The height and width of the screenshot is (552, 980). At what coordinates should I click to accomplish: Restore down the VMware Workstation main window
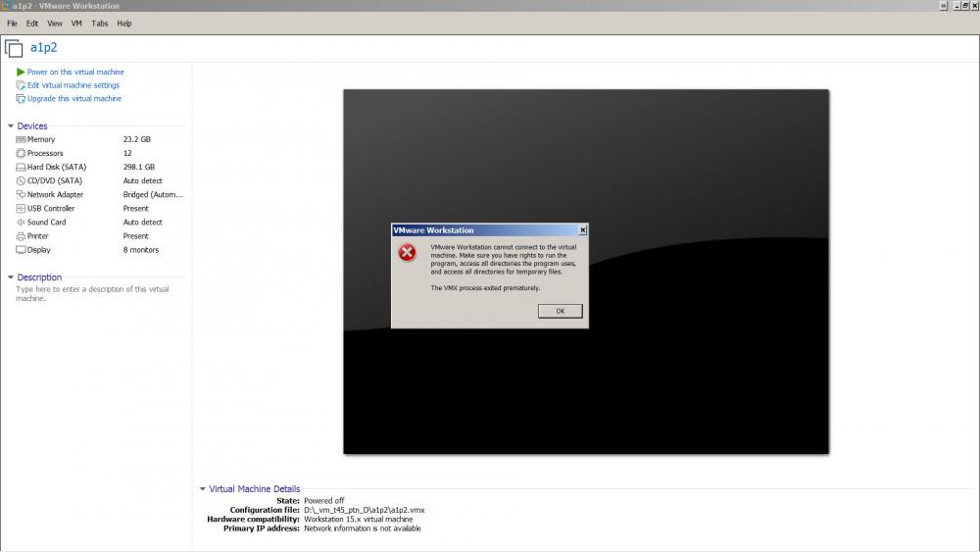click(x=965, y=6)
